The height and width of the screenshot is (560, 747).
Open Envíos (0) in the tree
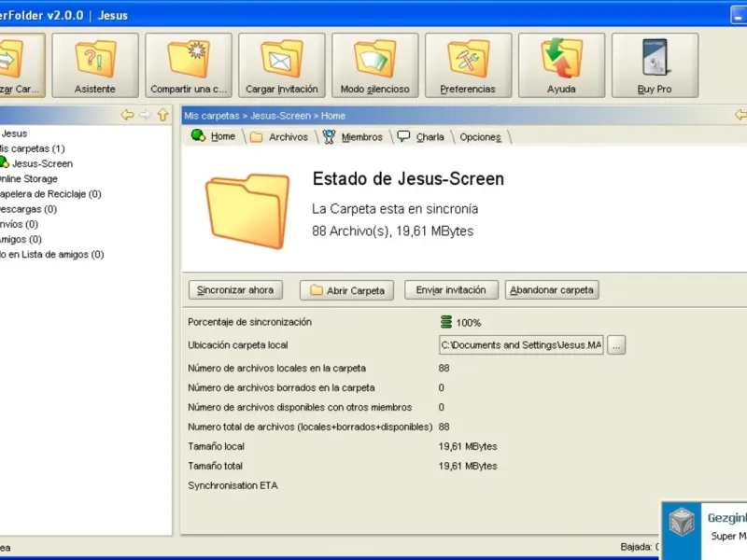(19, 224)
